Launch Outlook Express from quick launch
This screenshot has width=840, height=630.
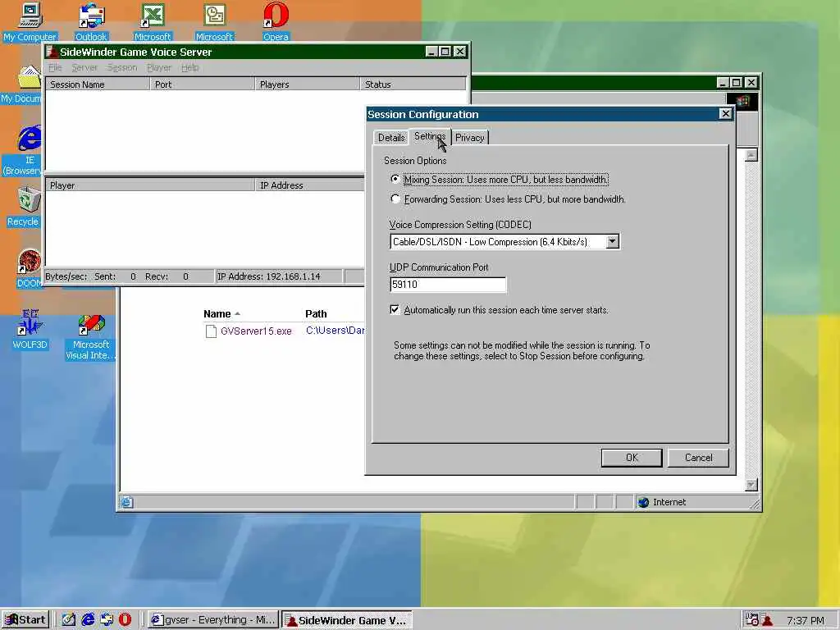[x=107, y=620]
